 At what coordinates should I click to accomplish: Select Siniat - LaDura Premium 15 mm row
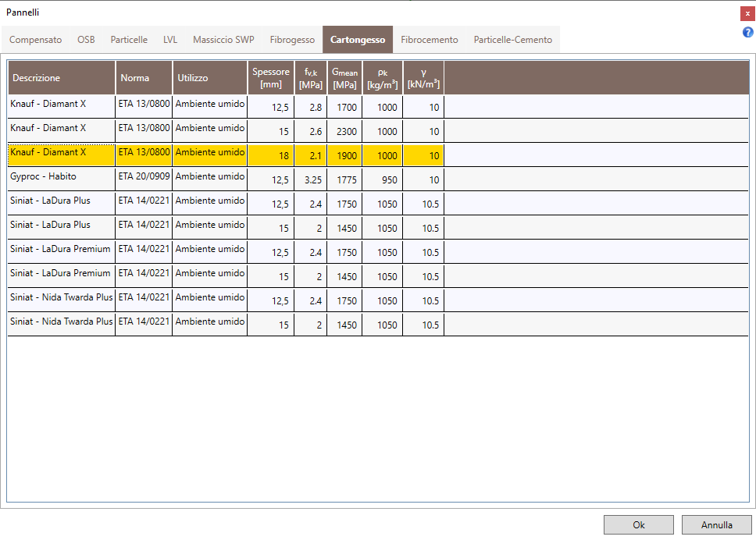point(378,275)
